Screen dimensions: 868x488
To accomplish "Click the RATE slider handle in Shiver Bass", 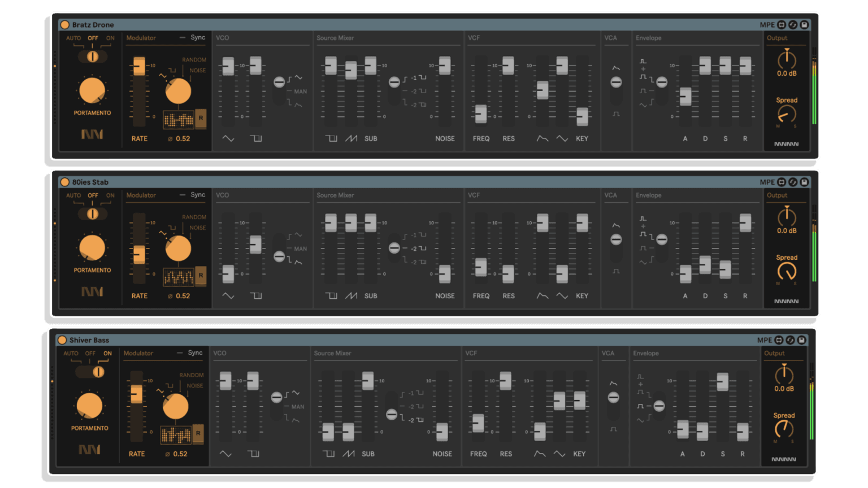I will (x=137, y=393).
